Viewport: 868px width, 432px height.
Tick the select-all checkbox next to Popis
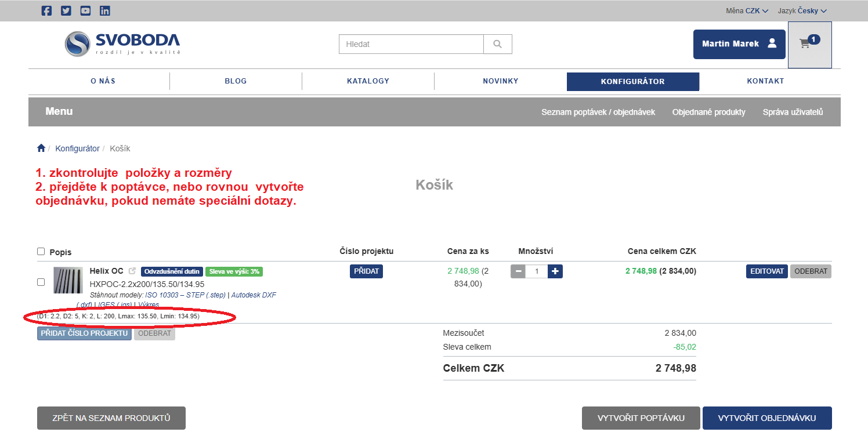41,252
